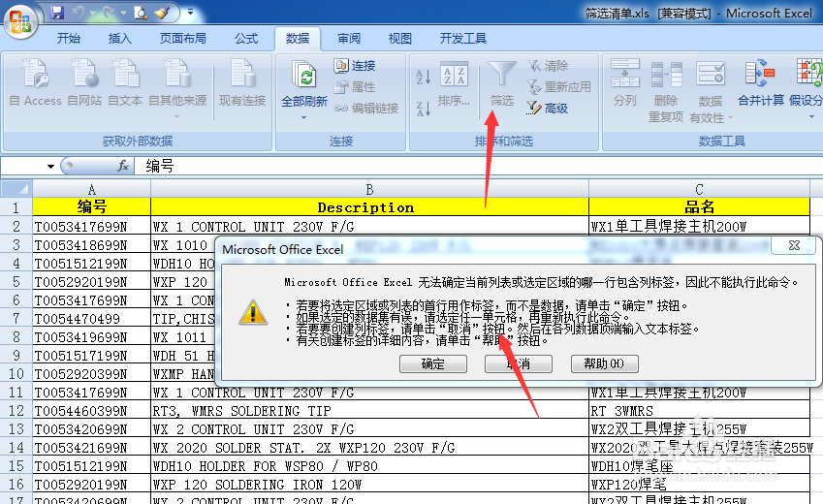Click 清除 to clear the filter
Image resolution: width=823 pixels, height=504 pixels.
548,66
